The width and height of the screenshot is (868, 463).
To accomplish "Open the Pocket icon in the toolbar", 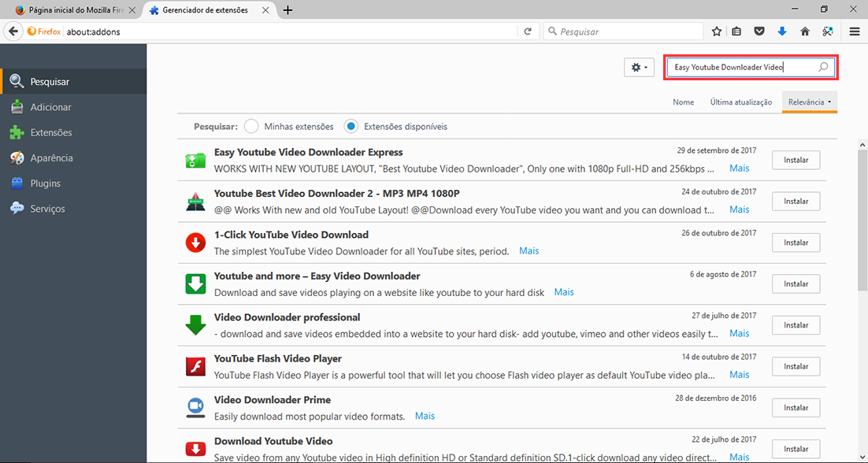I will pos(759,31).
